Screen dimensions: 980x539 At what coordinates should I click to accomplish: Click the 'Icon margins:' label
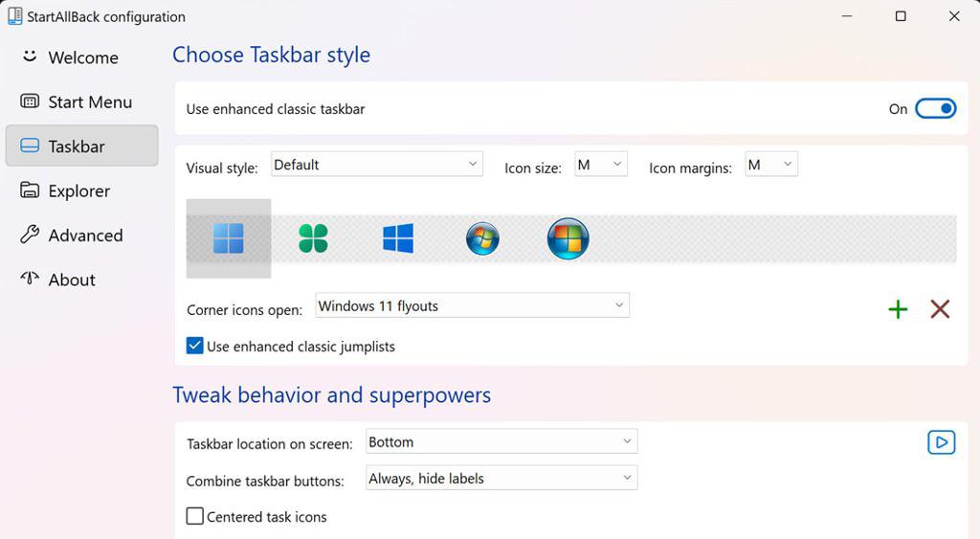click(690, 168)
